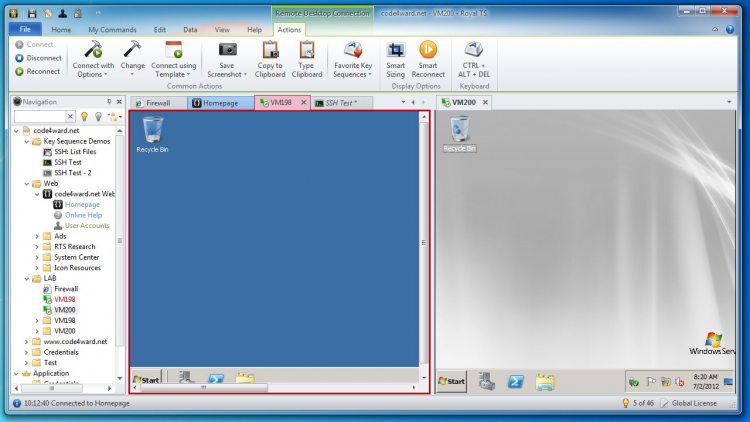Clear the navigation search field
Viewport: 750px width, 422px height.
pyautogui.click(x=70, y=116)
